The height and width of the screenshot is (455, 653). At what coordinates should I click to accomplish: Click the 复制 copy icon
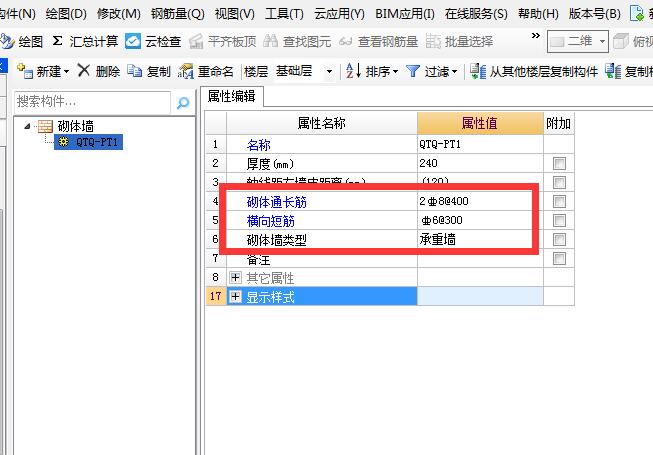[x=135, y=71]
